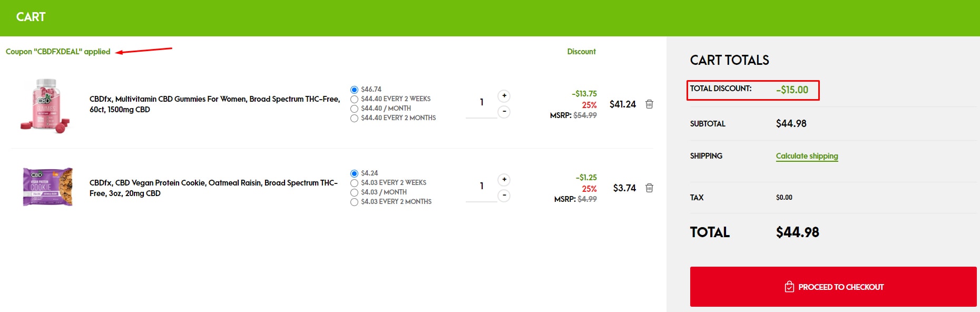
Task: Decrease gummies quantity with minus button
Action: [504, 112]
